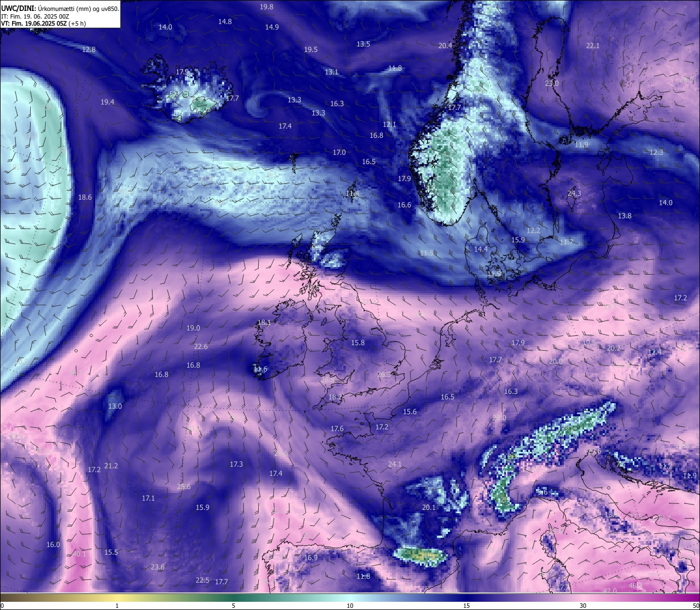
Task: Click the 22.1 map value
Action: (x=593, y=45)
